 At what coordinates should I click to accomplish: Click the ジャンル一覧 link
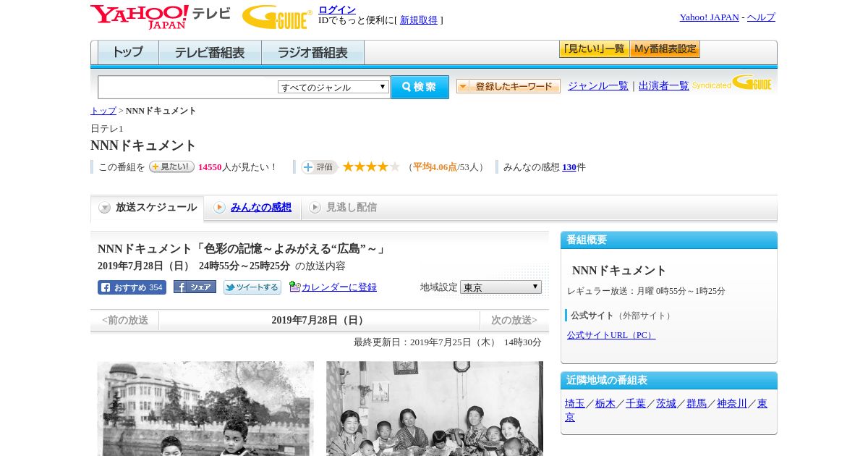point(598,86)
